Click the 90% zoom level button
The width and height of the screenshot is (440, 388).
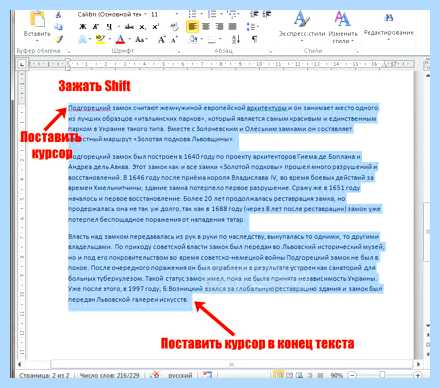[x=337, y=376]
